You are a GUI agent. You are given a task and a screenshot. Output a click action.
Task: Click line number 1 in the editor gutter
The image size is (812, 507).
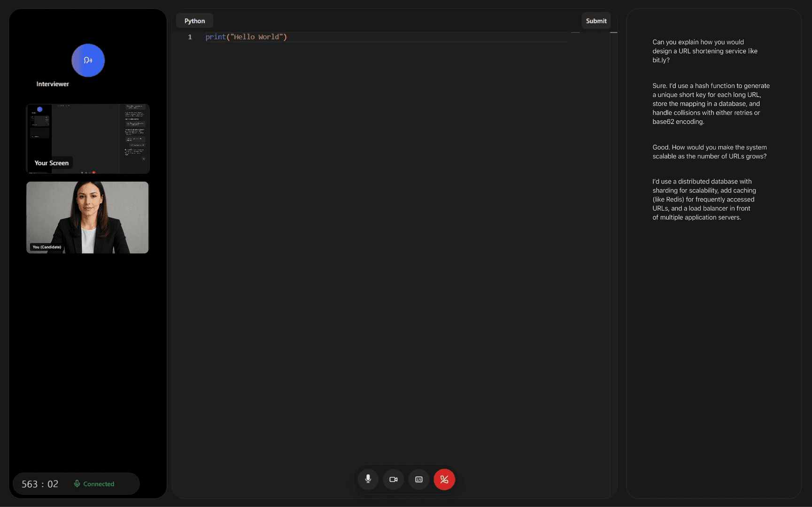pos(190,37)
